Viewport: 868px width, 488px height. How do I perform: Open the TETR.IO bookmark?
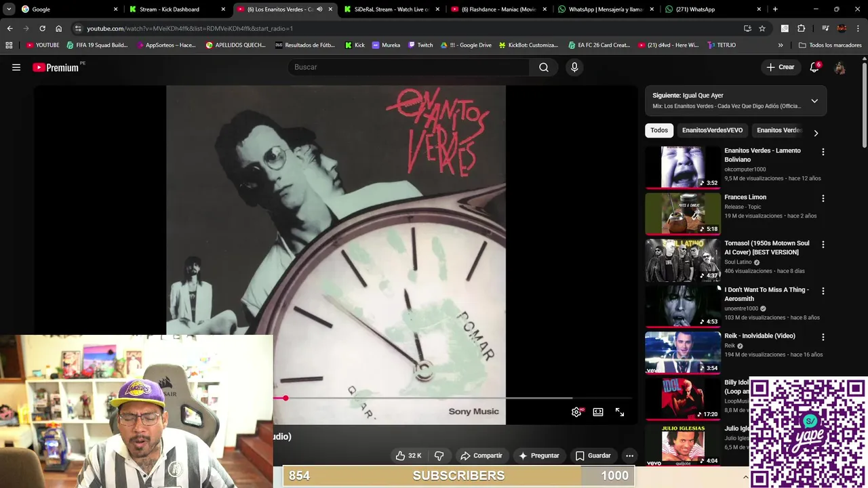(722, 45)
